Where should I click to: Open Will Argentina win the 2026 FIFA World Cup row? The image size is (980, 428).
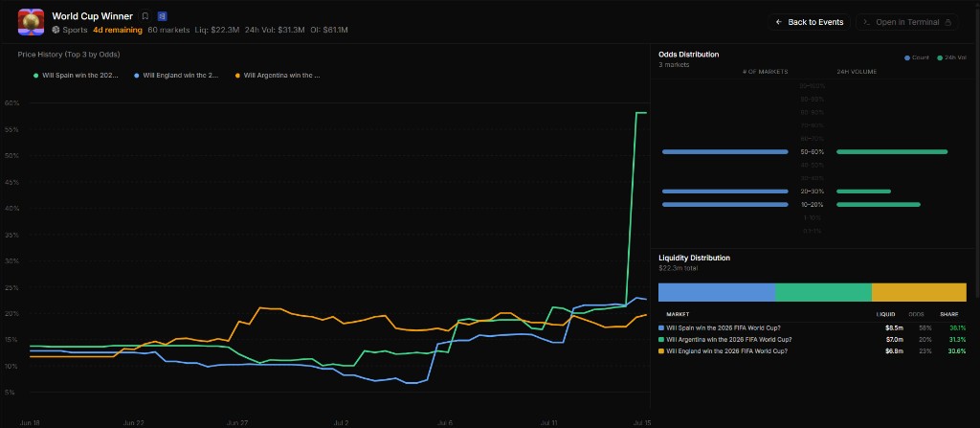point(813,340)
